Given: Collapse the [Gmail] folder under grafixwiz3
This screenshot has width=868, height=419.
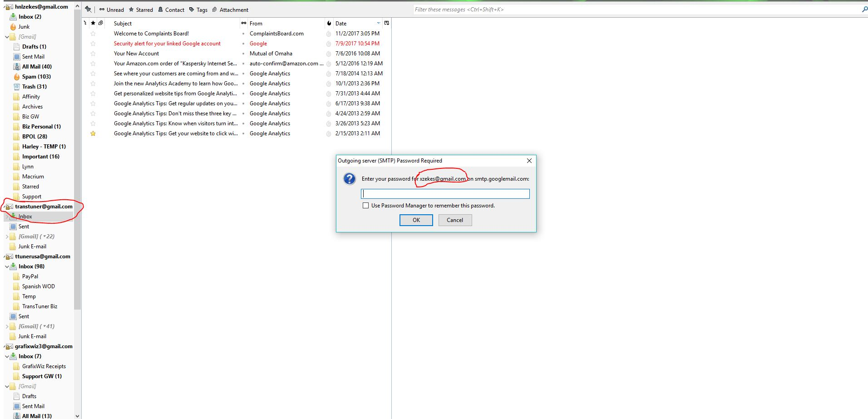Looking at the screenshot, I should [7, 386].
